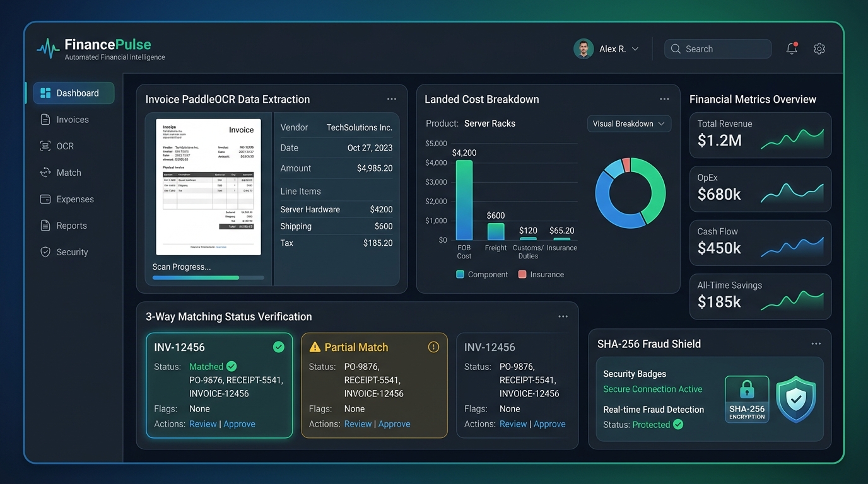Toggle the Component legend entry
The width and height of the screenshot is (868, 484).
[482, 274]
